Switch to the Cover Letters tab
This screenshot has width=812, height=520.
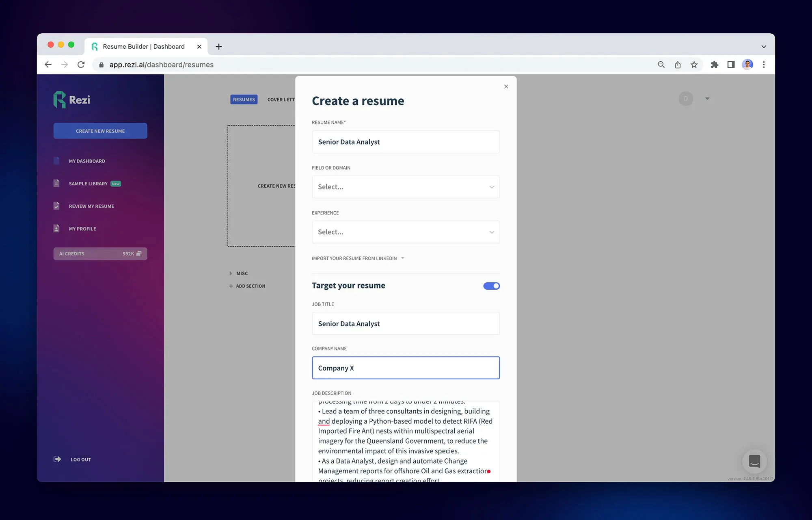[281, 100]
